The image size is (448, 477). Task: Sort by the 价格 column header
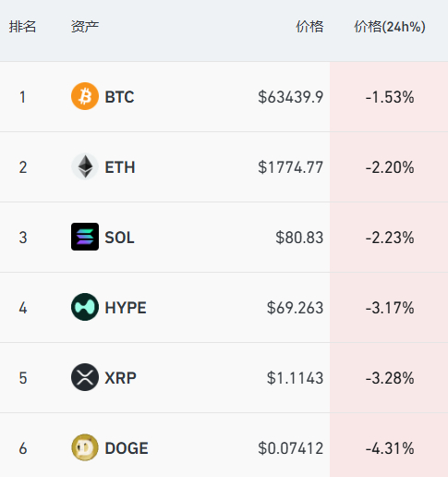(309, 27)
